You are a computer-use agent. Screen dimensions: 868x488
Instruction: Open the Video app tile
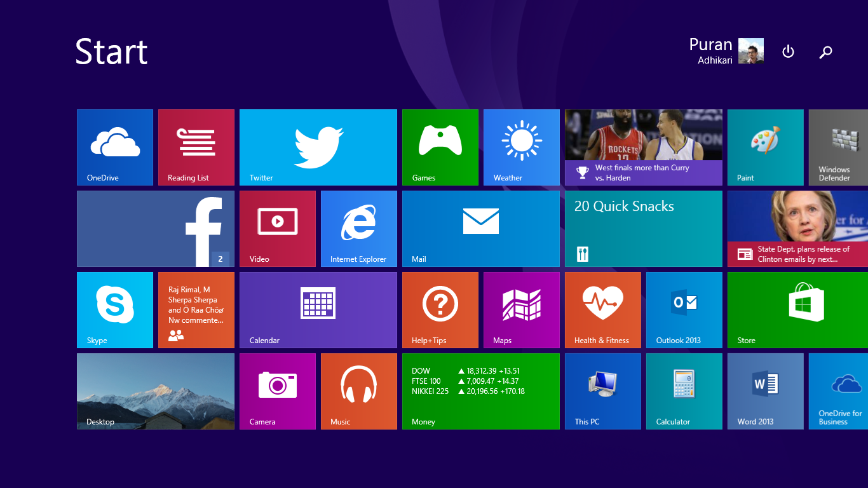278,229
